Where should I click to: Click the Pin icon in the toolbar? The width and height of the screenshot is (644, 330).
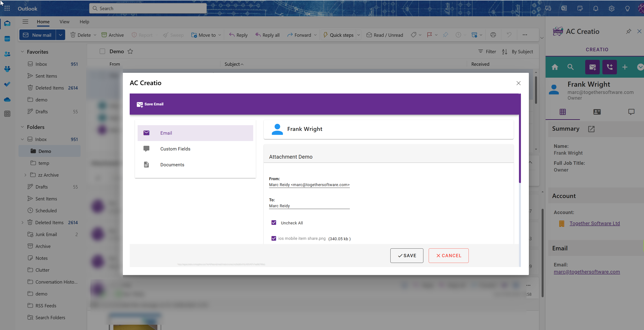coord(445,35)
